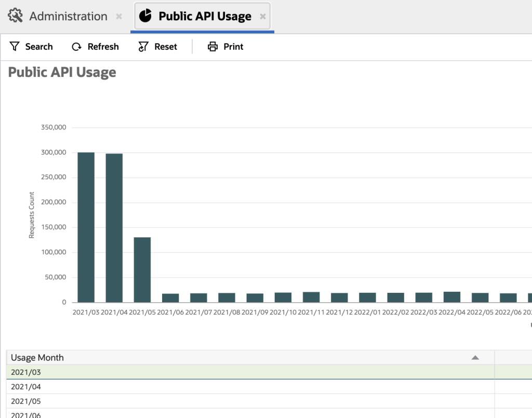Refresh the Public API Usage report
532x418 pixels.
pyautogui.click(x=96, y=47)
